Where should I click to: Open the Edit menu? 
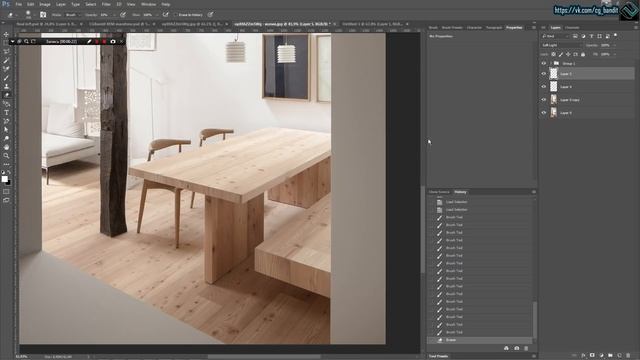[x=31, y=4]
